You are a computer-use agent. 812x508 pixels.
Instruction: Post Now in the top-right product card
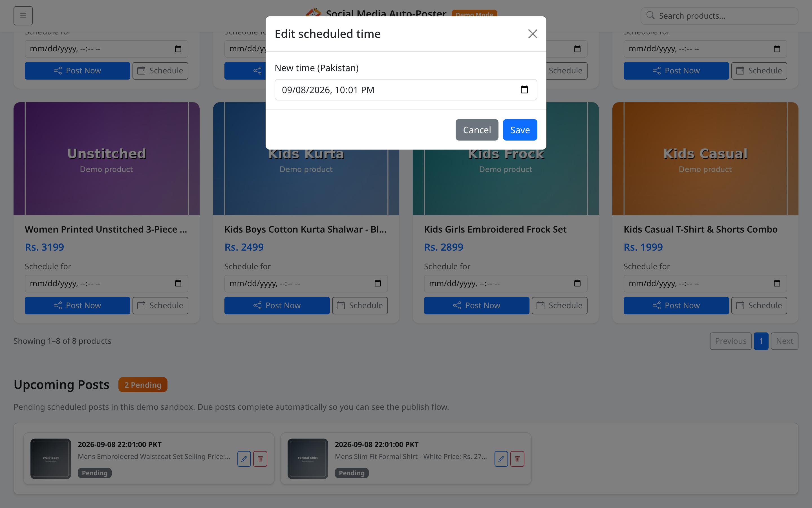pos(676,71)
